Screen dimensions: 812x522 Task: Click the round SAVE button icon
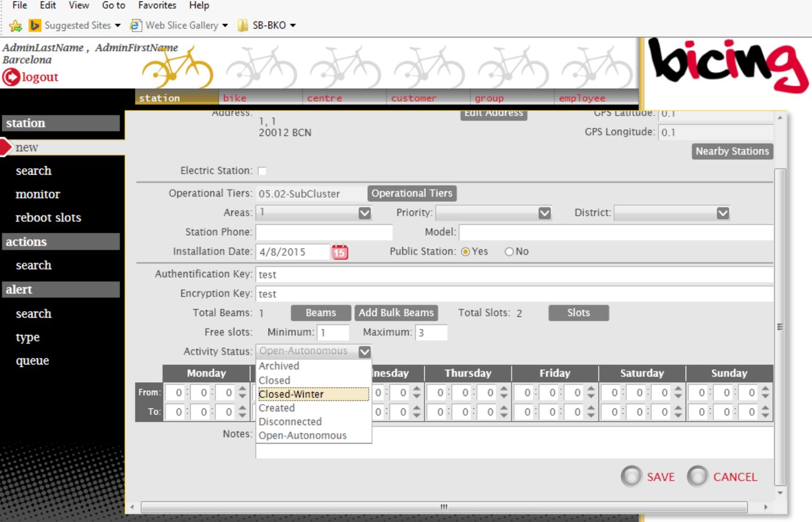[632, 476]
